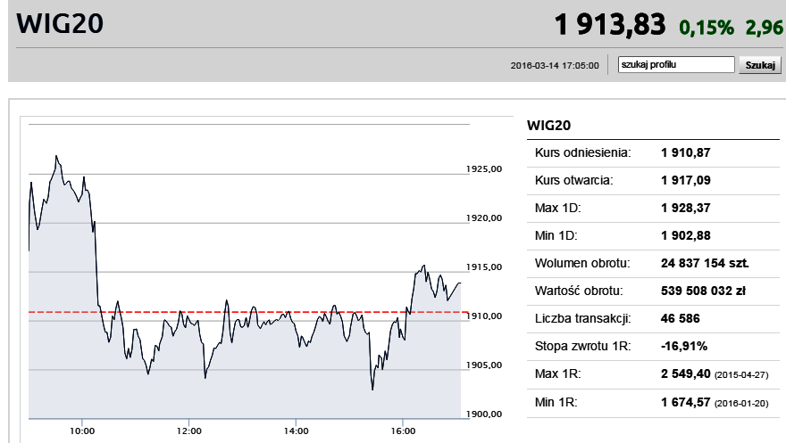Click the 1925,00 price axis label
The height and width of the screenshot is (443, 786).
coord(484,169)
